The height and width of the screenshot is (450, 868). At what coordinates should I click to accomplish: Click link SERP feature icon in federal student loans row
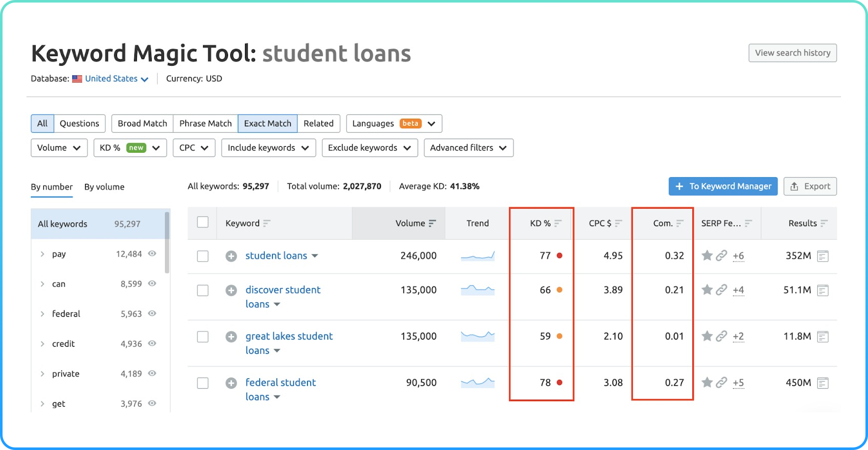[721, 382]
